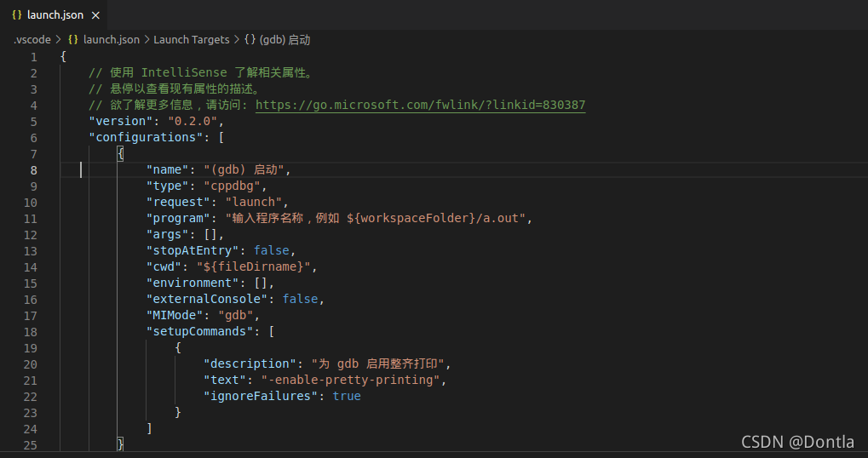Place cursor in the program path string

pyautogui.click(x=375, y=218)
